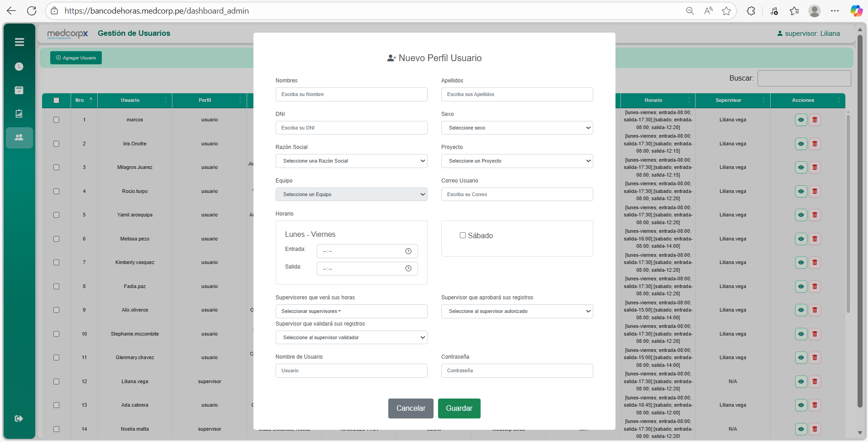The width and height of the screenshot is (868, 442).
Task: Delete user marcos with trash icon
Action: tap(815, 120)
